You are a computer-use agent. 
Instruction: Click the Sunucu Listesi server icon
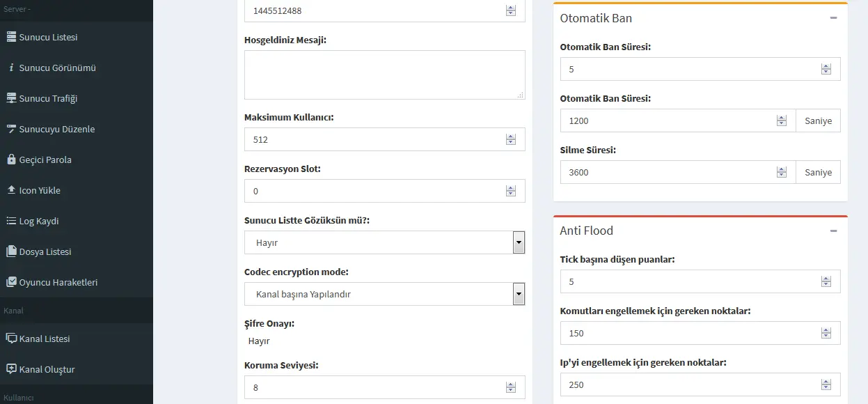11,37
